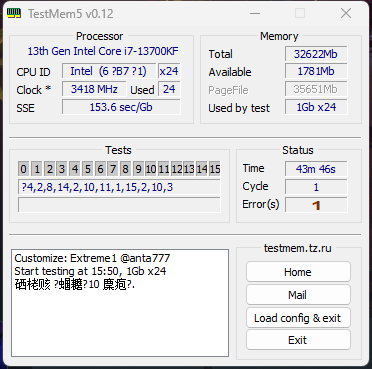372x369 pixels.
Task: Click the Clock * label
Action: coord(34,90)
